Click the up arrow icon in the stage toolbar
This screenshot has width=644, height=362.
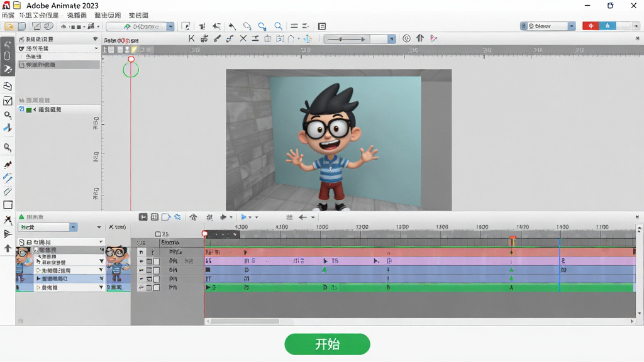click(419, 38)
